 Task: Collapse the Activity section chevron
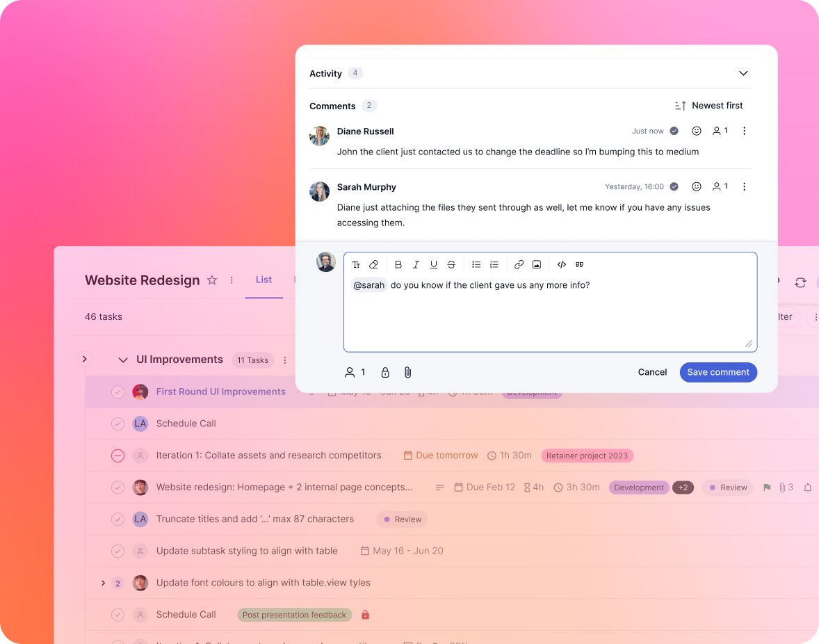tap(743, 73)
